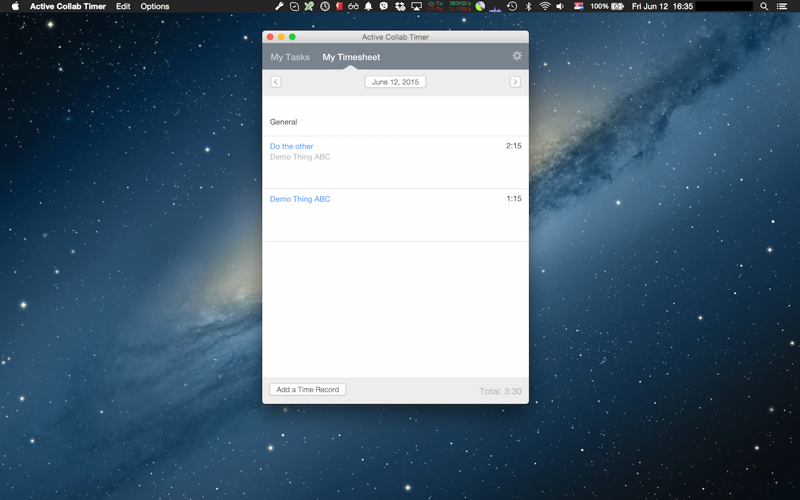Open the Edit menu
Viewport: 800px width, 500px height.
123,6
